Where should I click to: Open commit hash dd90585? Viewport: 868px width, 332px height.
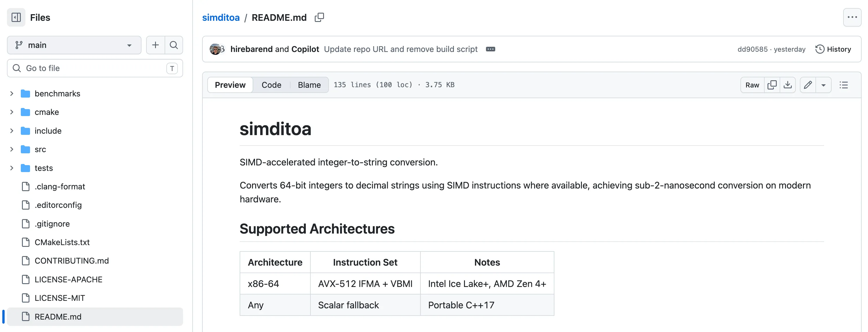[752, 49]
